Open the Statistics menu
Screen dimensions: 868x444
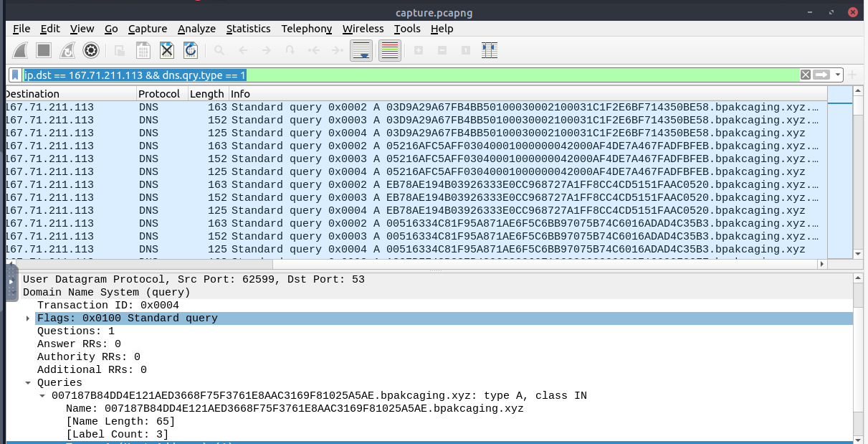pyautogui.click(x=248, y=29)
